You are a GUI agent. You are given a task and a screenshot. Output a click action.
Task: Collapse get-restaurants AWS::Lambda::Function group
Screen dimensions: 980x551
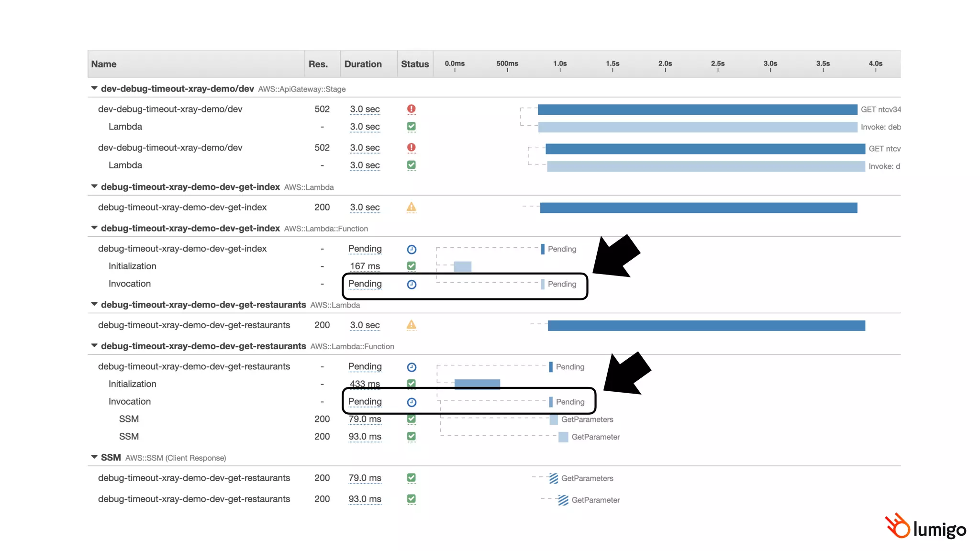click(94, 346)
